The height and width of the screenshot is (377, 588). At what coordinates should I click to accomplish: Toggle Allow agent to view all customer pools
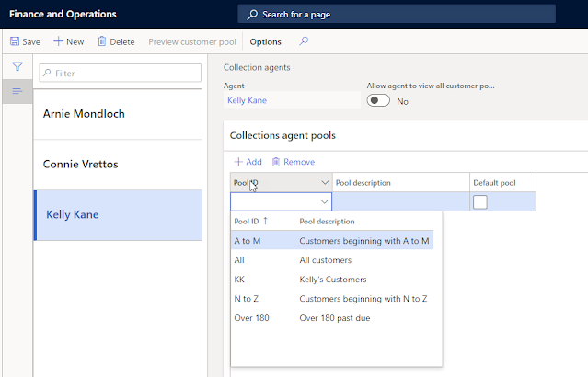(378, 101)
